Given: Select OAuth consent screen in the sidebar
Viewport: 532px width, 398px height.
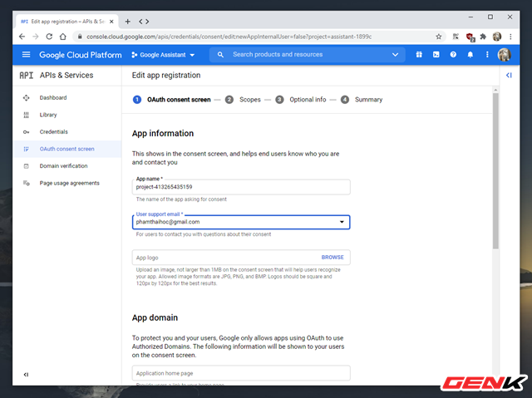Looking at the screenshot, I should pyautogui.click(x=67, y=149).
